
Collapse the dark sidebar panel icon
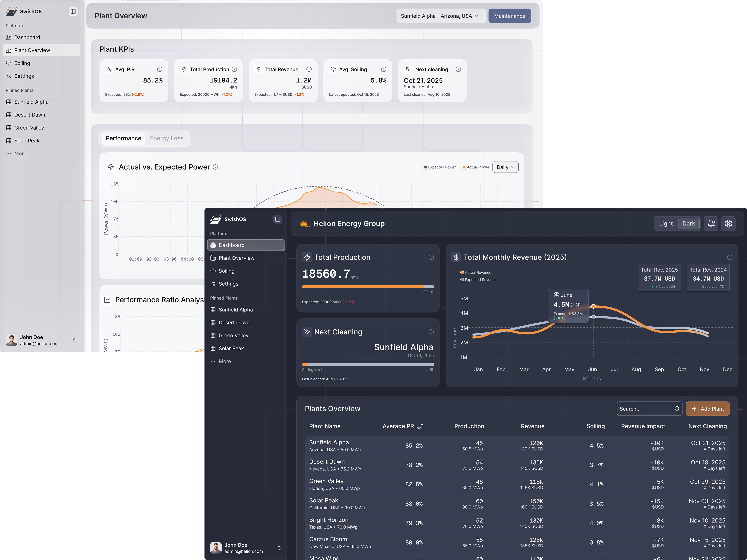pos(277,219)
